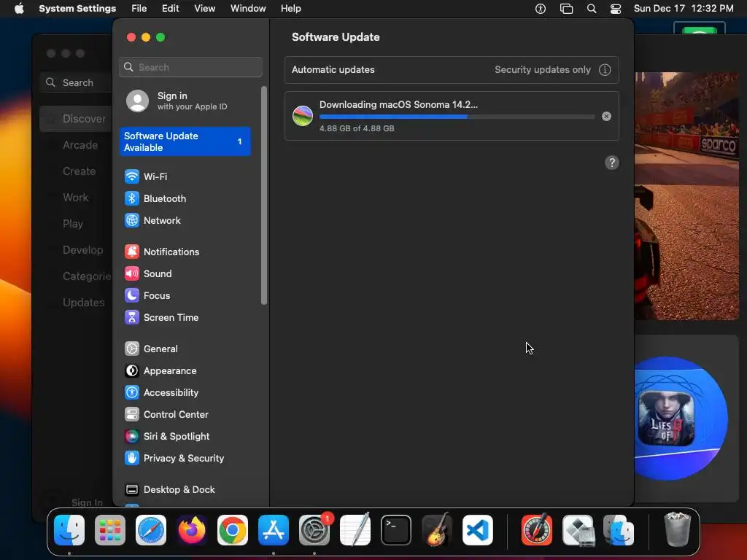Open App Store from the Dock
The image size is (747, 560).
[x=274, y=530]
